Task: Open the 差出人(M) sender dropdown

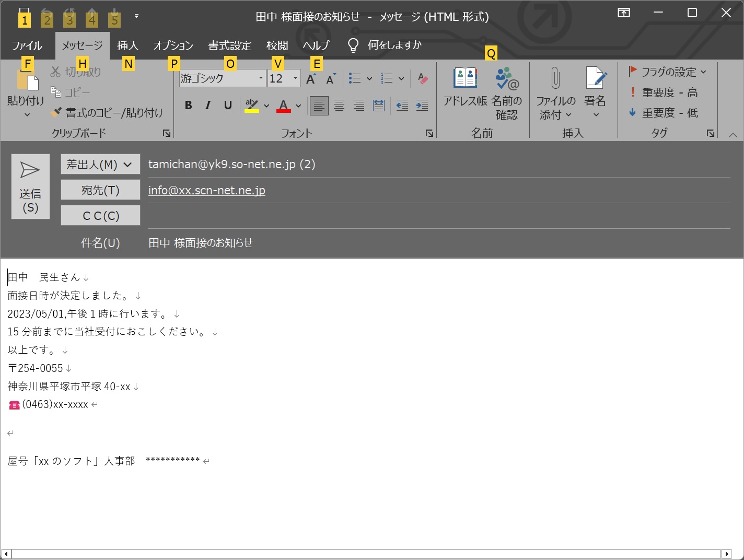Action: 100,165
